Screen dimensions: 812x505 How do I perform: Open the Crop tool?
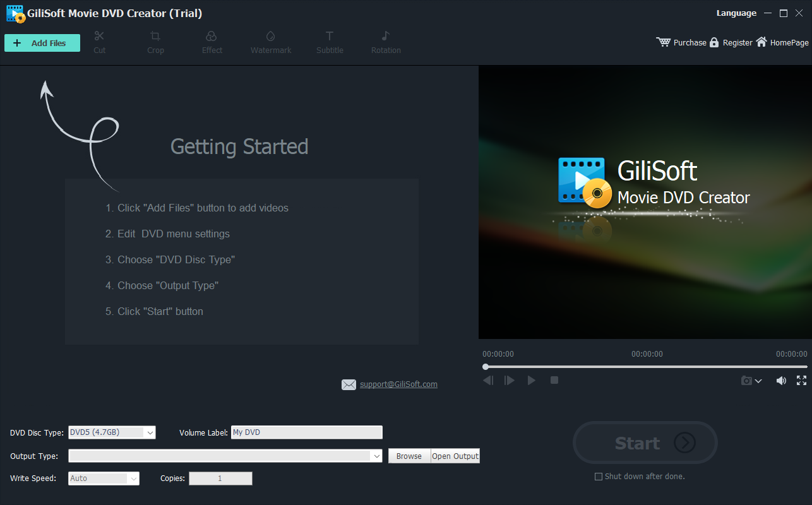tap(155, 42)
